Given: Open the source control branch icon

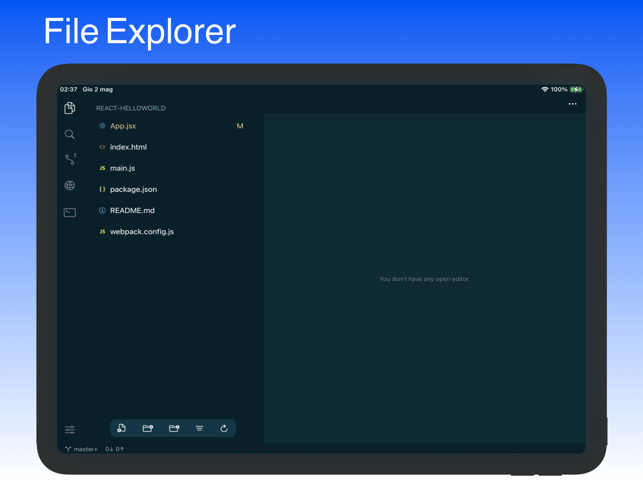Looking at the screenshot, I should 70,159.
